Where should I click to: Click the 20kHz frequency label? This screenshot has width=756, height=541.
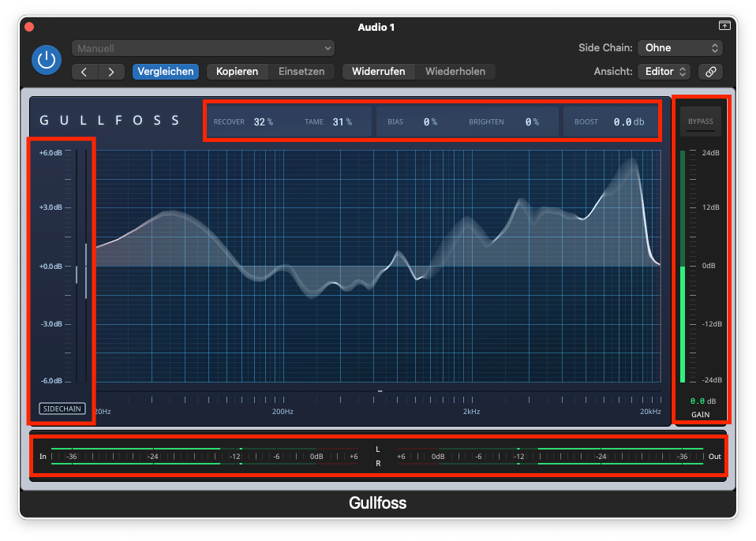pos(650,412)
